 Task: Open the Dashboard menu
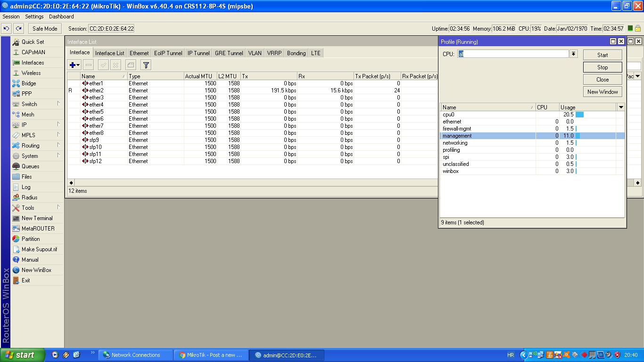point(61,16)
